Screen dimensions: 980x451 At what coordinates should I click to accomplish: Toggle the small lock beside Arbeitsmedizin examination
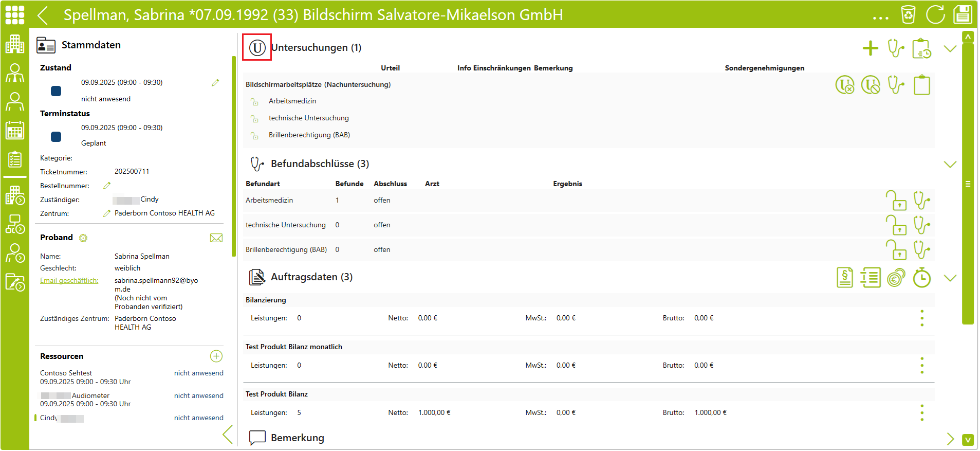click(254, 102)
